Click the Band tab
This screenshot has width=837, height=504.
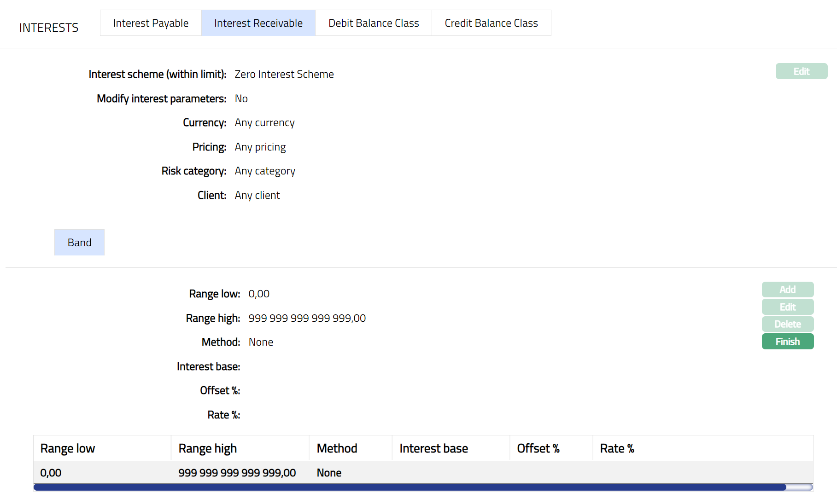tap(79, 243)
